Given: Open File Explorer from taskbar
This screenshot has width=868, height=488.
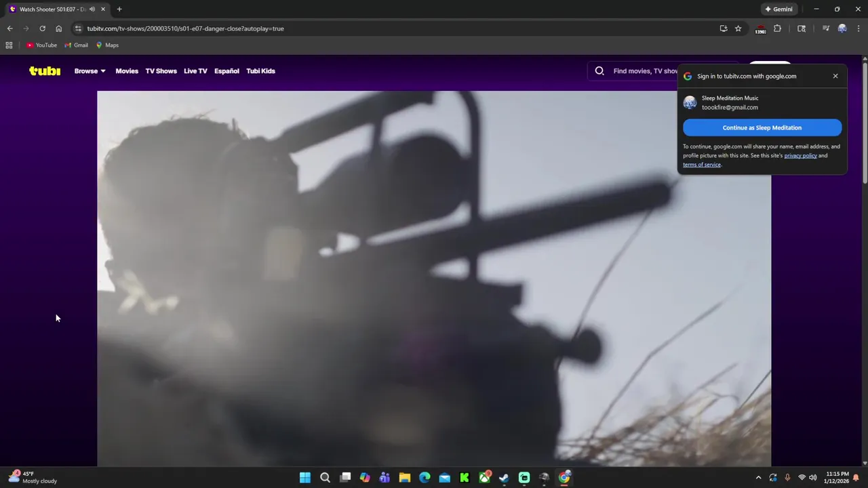Looking at the screenshot, I should (x=405, y=478).
